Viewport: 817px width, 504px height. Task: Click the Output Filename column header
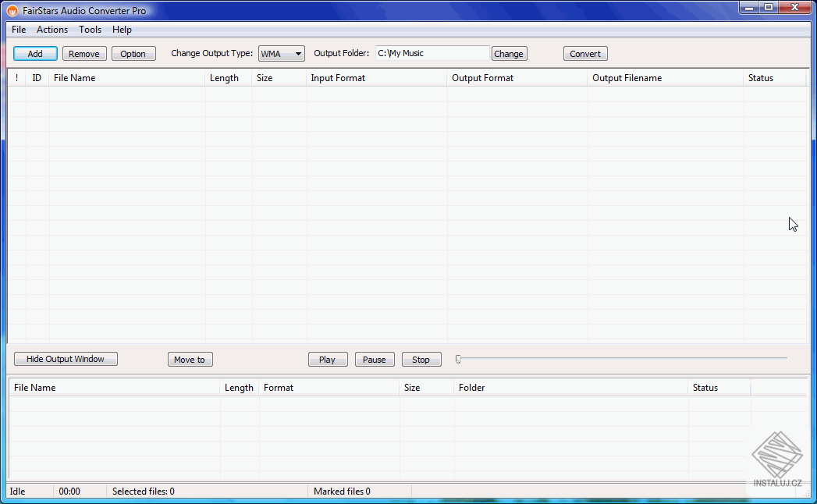click(x=666, y=78)
